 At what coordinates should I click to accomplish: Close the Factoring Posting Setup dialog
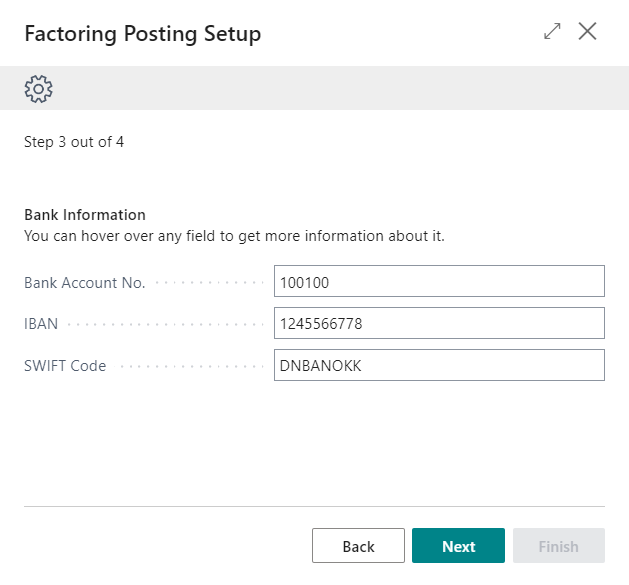[x=588, y=32]
